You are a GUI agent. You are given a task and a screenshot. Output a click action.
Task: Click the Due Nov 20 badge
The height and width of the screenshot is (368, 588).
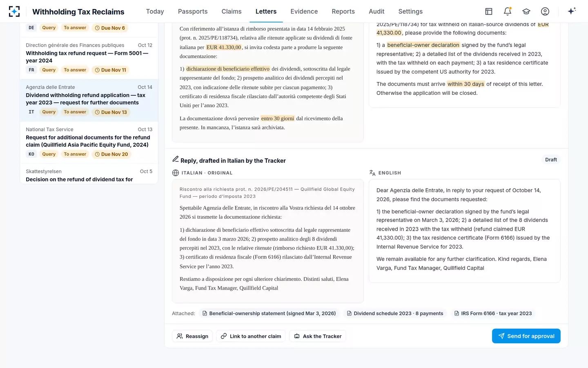111,154
